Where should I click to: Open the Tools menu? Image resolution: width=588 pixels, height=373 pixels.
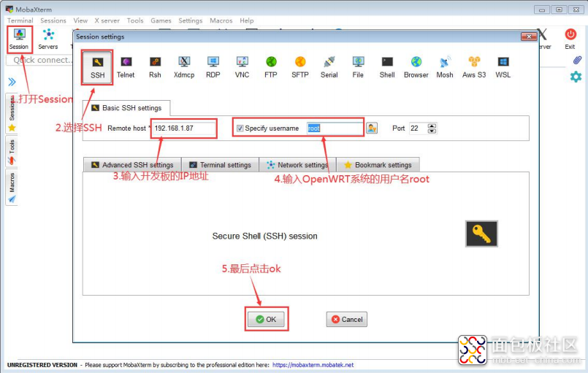tap(135, 20)
